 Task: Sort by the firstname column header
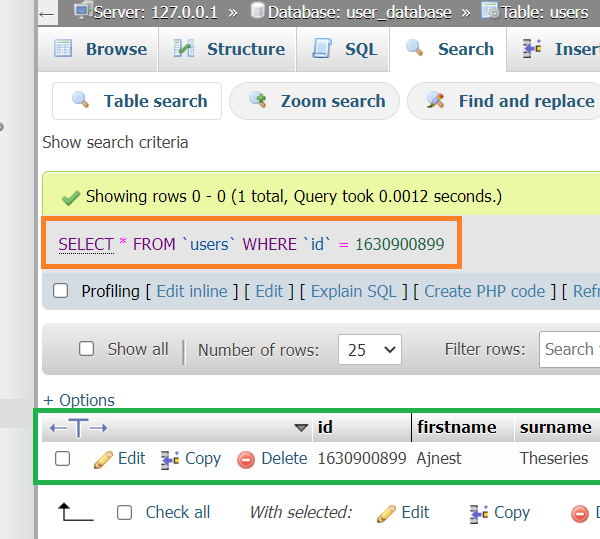coord(456,427)
